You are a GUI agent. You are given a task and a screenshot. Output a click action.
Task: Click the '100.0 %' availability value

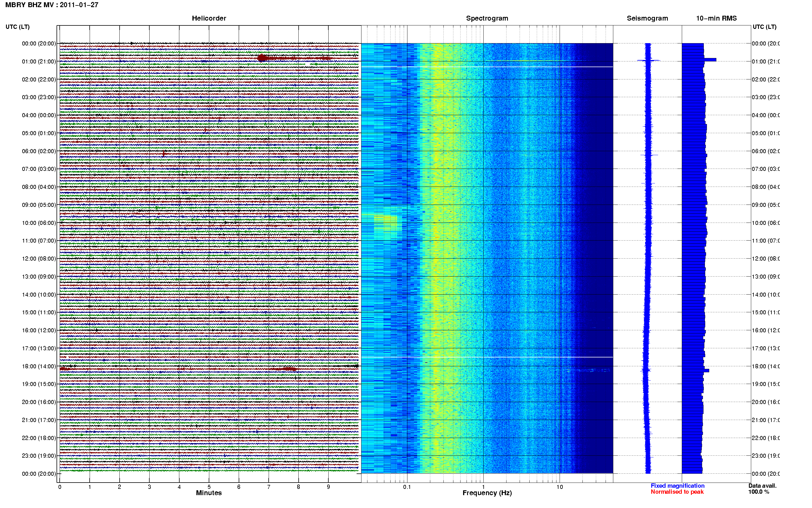pyautogui.click(x=759, y=492)
